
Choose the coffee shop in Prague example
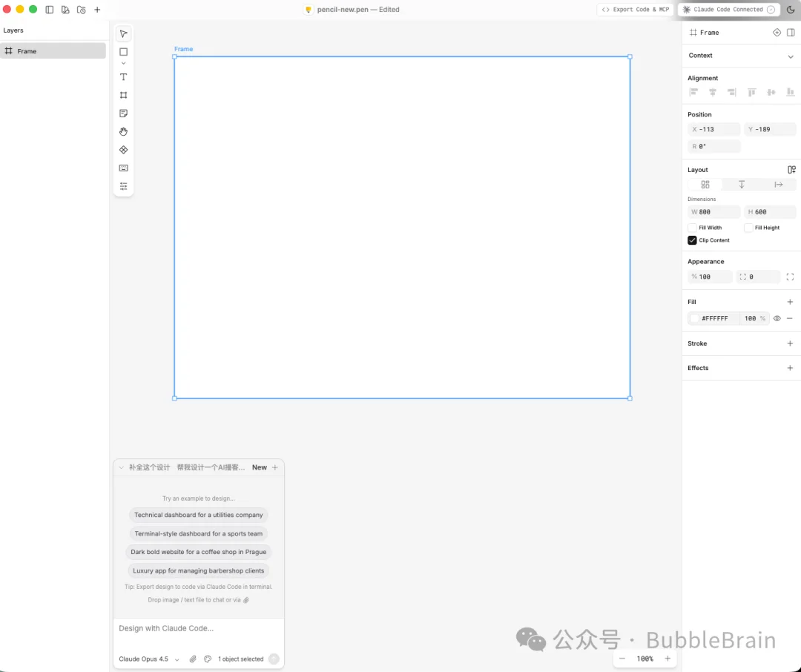point(198,552)
